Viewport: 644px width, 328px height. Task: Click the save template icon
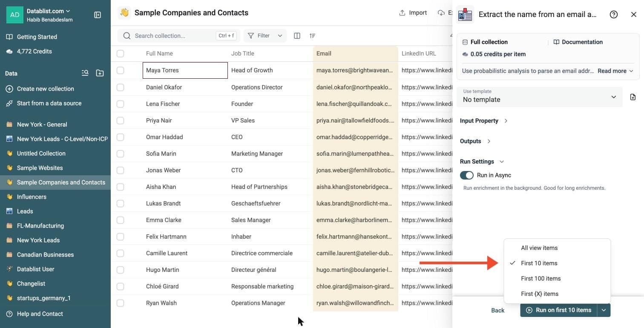click(x=633, y=97)
